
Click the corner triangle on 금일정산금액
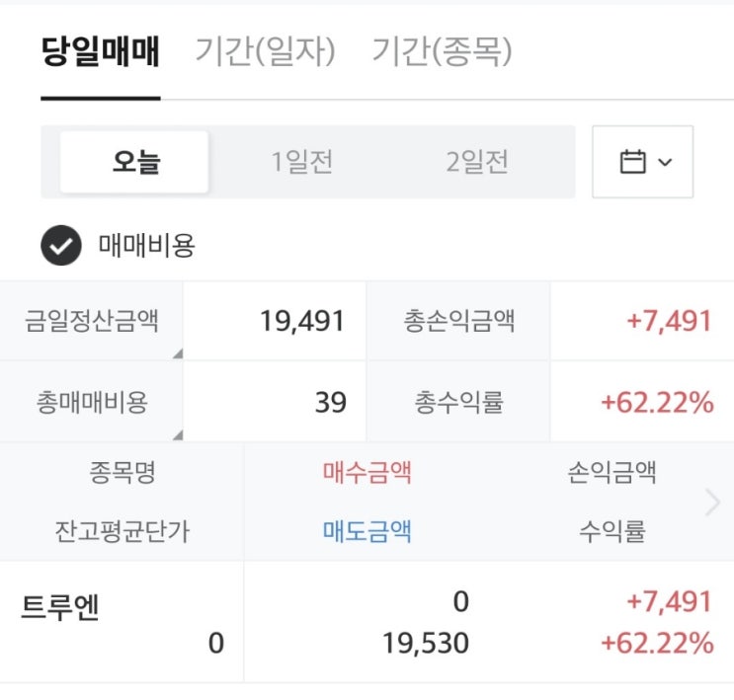click(x=177, y=352)
